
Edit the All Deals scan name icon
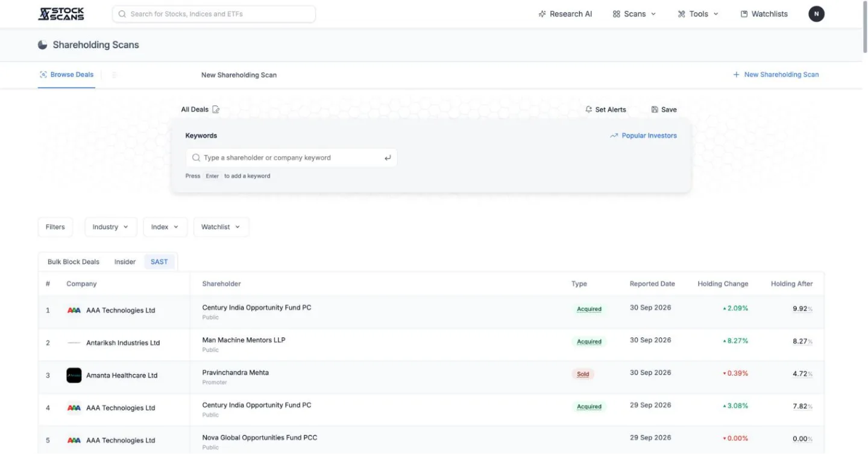216,110
